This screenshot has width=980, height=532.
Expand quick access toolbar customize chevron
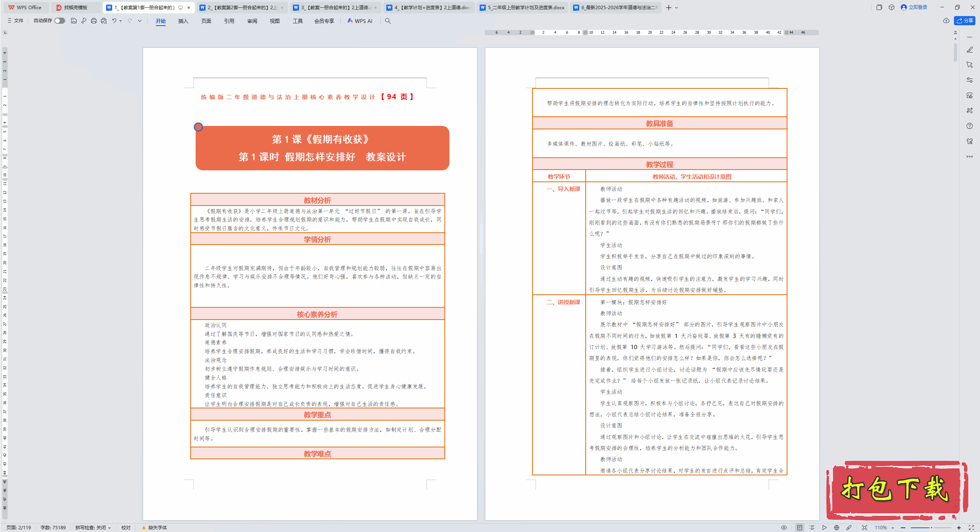(140, 21)
